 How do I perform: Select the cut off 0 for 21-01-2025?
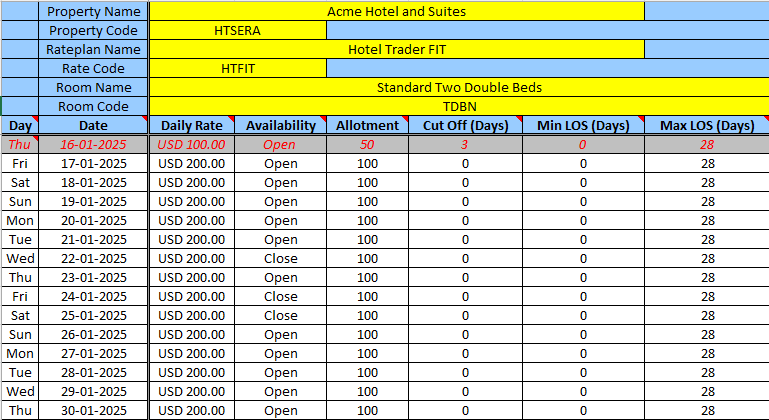[465, 239]
